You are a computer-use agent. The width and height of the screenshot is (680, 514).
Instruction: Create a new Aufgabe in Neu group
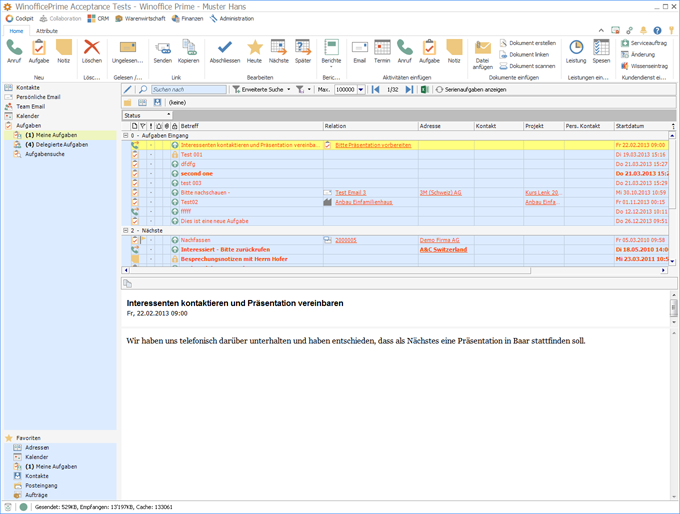(39, 52)
